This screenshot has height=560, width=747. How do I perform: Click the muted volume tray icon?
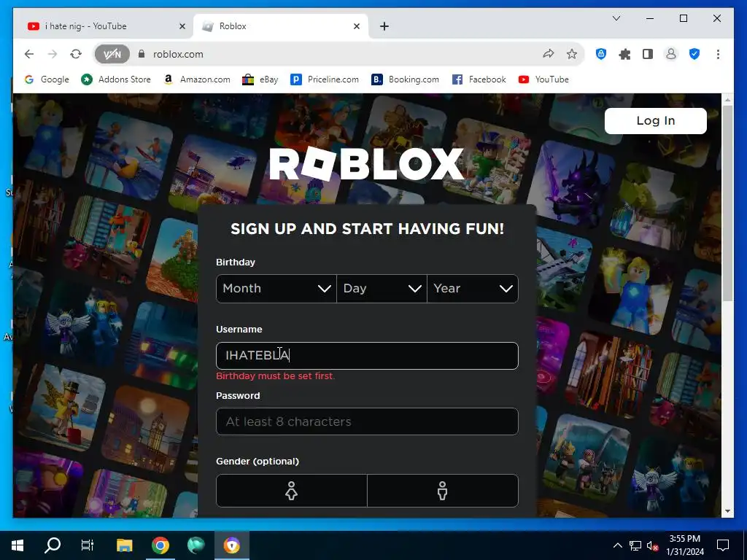click(x=652, y=545)
